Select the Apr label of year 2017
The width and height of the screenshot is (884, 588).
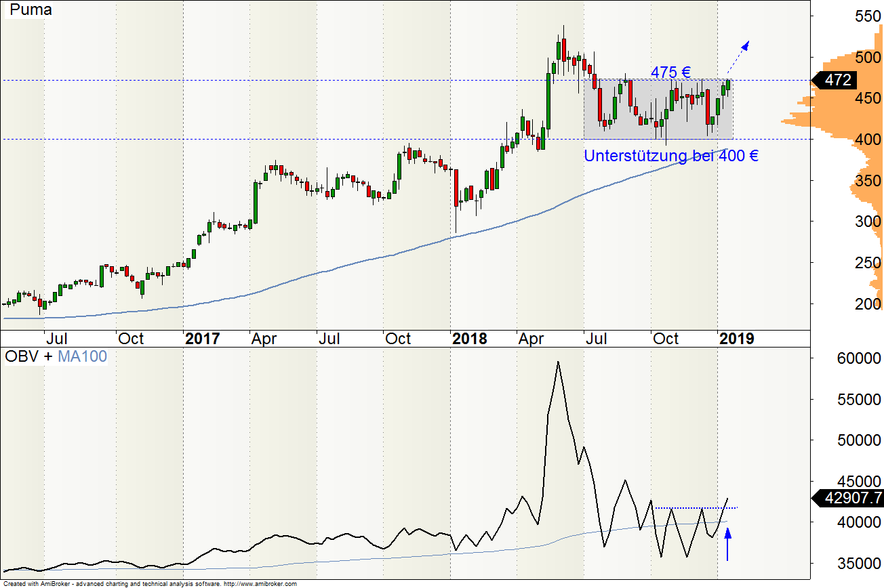[264, 339]
